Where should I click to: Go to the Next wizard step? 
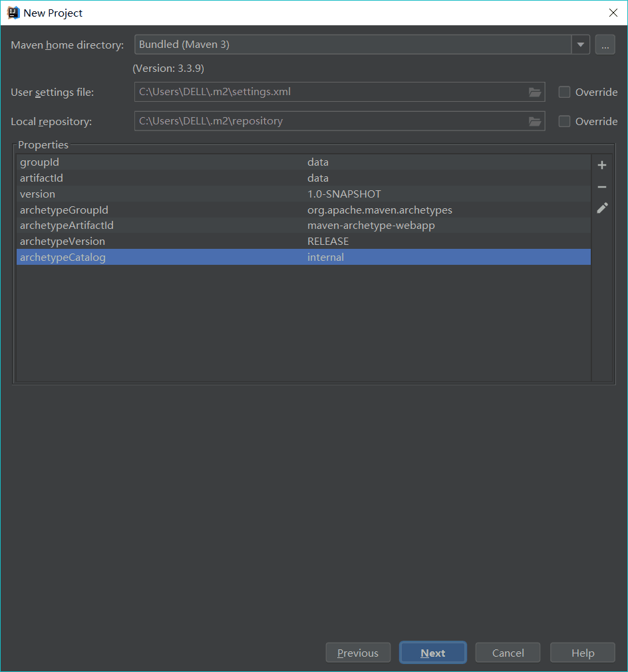(432, 653)
